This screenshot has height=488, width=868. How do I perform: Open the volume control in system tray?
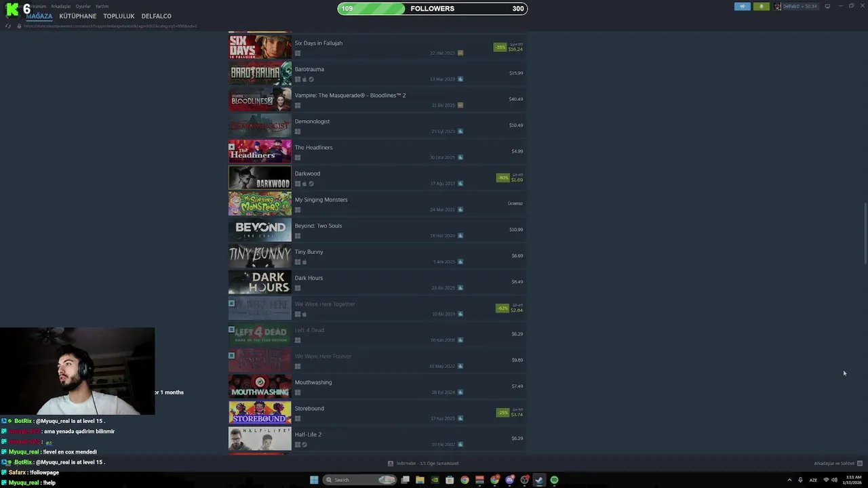834,480
